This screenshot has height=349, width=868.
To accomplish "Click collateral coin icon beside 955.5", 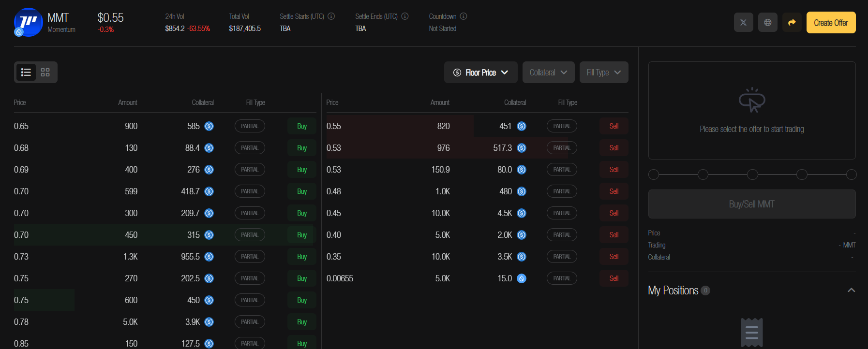I will 209,257.
